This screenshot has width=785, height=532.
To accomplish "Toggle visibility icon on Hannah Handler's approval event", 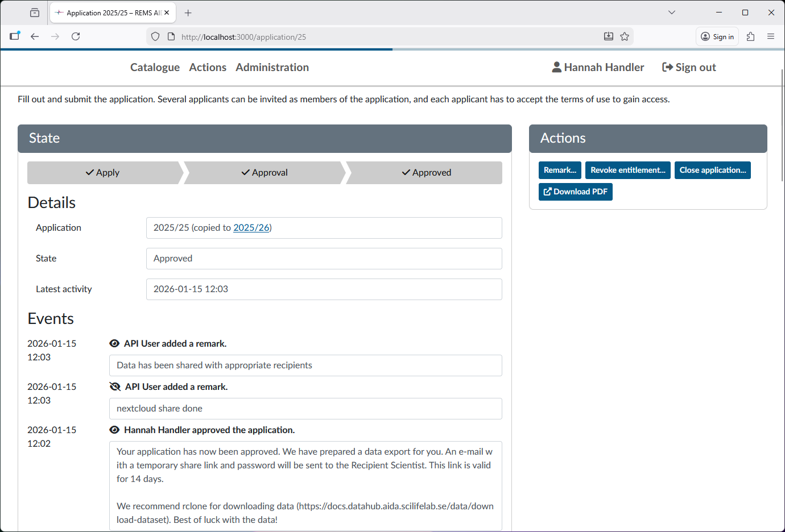I will [x=114, y=430].
